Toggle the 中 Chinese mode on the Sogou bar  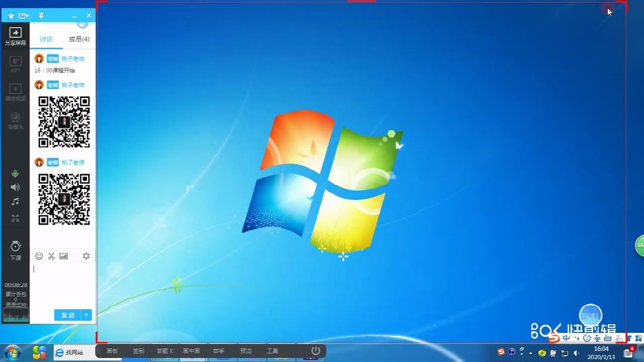pyautogui.click(x=567, y=338)
